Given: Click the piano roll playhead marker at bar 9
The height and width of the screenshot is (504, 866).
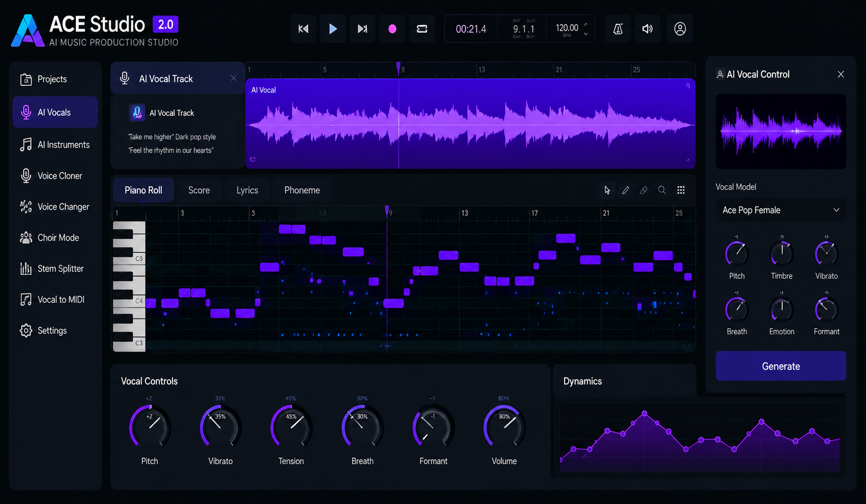Looking at the screenshot, I should [x=387, y=211].
